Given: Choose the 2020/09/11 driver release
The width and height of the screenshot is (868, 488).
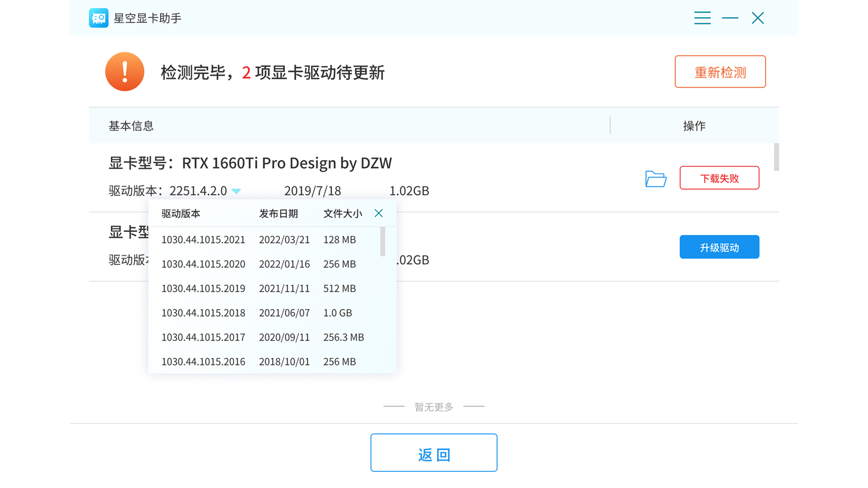Looking at the screenshot, I should 284,337.
